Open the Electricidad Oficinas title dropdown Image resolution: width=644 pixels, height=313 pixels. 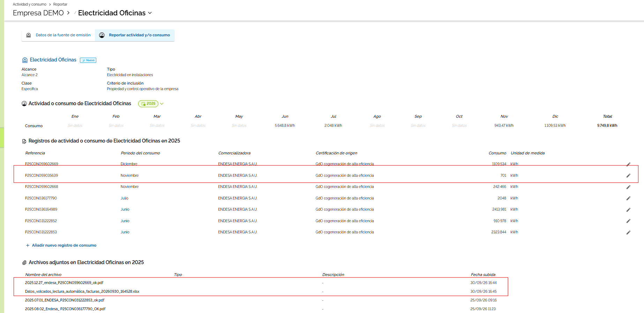150,13
